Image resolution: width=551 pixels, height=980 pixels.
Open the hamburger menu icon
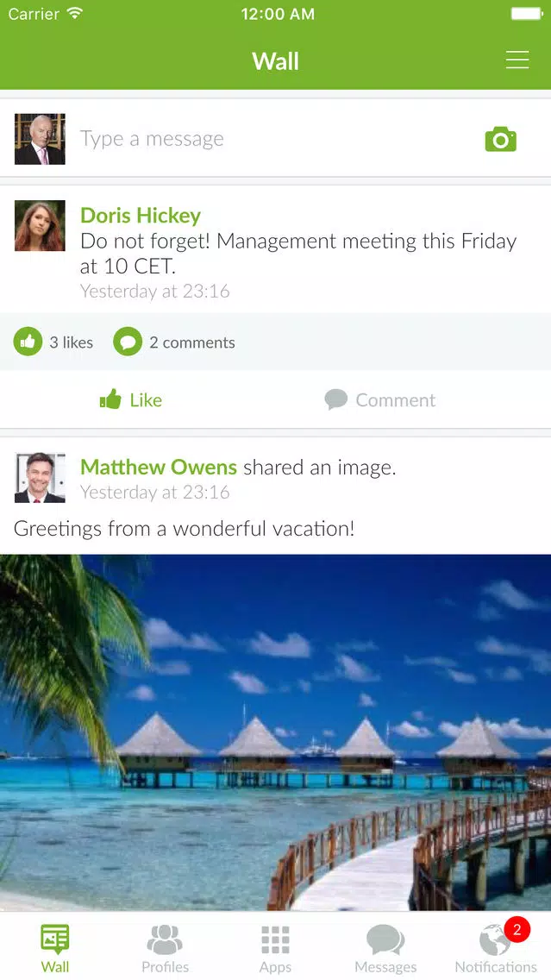pos(517,60)
